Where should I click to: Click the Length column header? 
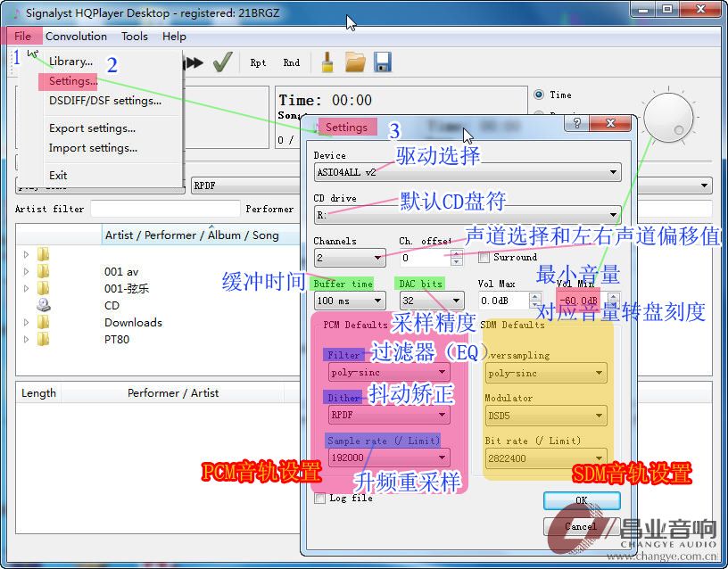click(x=38, y=393)
